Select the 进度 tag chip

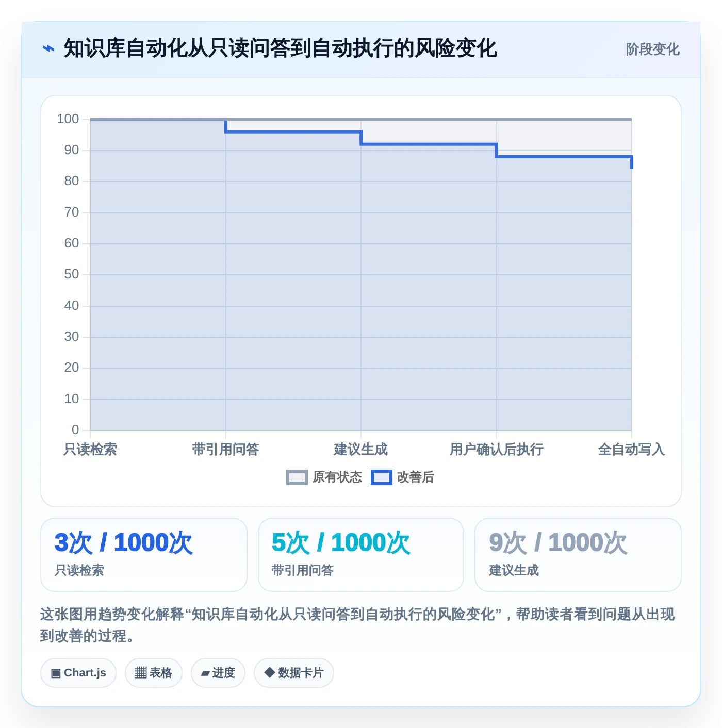coord(218,673)
